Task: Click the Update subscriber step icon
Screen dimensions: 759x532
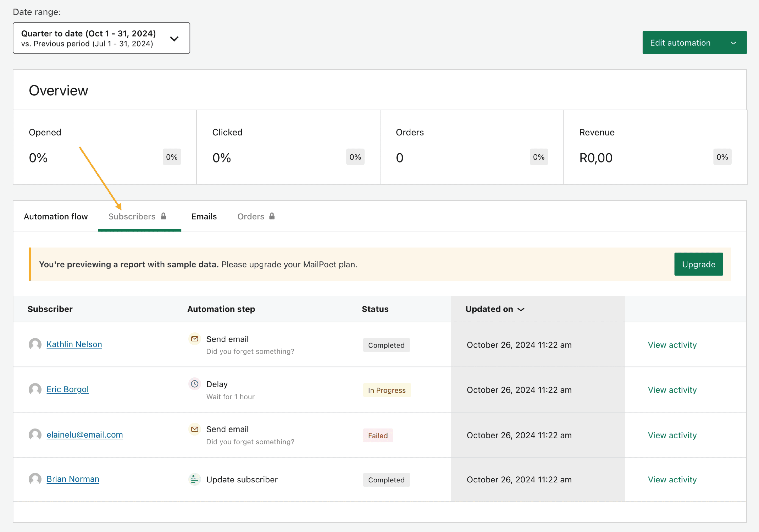Action: 195,479
